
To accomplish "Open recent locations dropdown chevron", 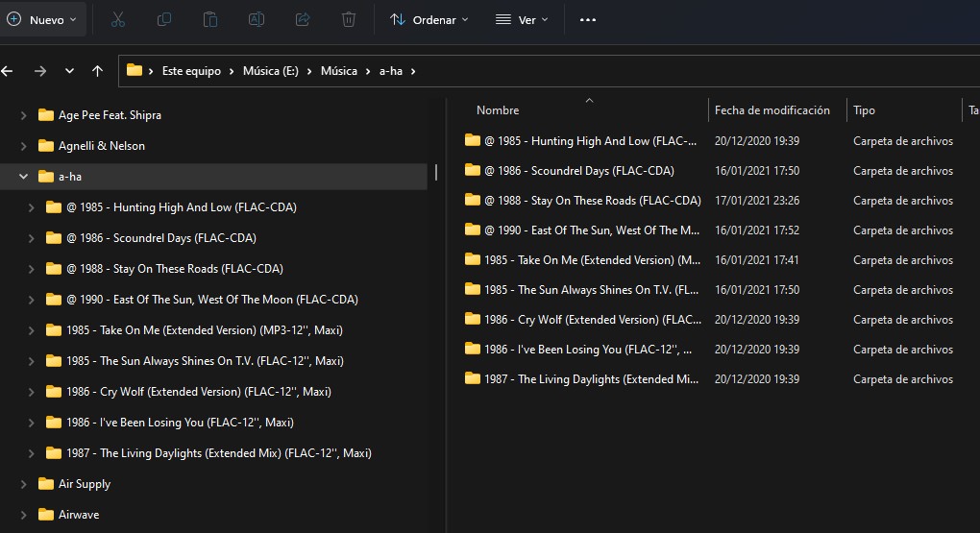I will click(69, 71).
